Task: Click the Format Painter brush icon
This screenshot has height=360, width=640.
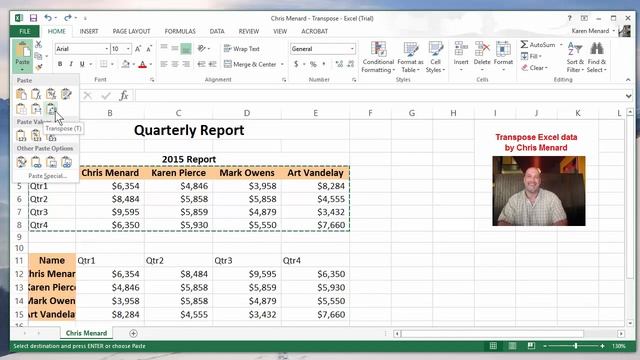Action: [x=39, y=67]
